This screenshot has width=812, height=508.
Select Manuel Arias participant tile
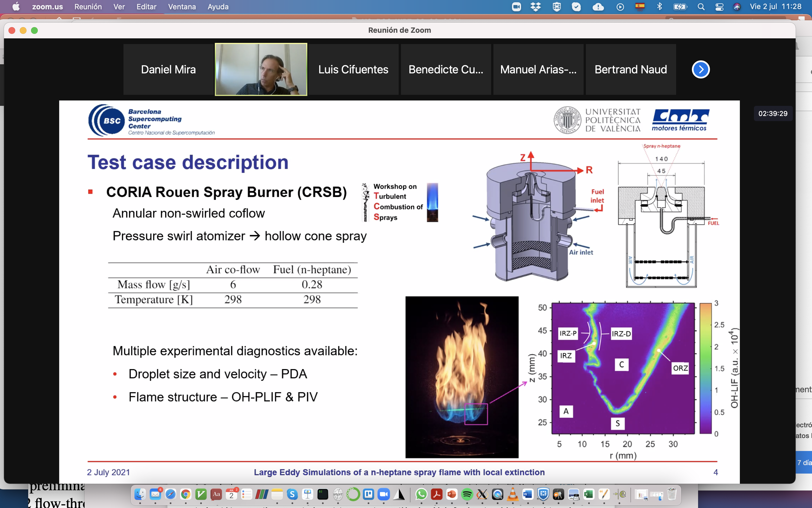click(538, 69)
